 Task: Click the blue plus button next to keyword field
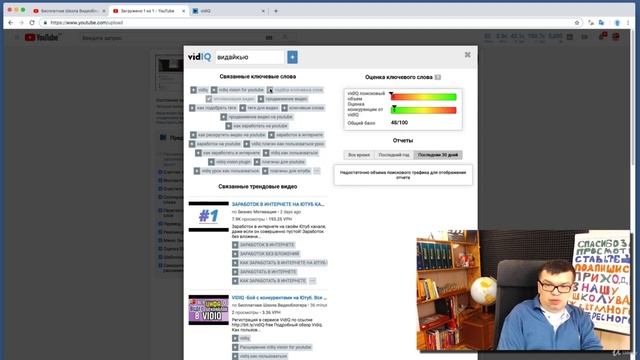coord(292,57)
